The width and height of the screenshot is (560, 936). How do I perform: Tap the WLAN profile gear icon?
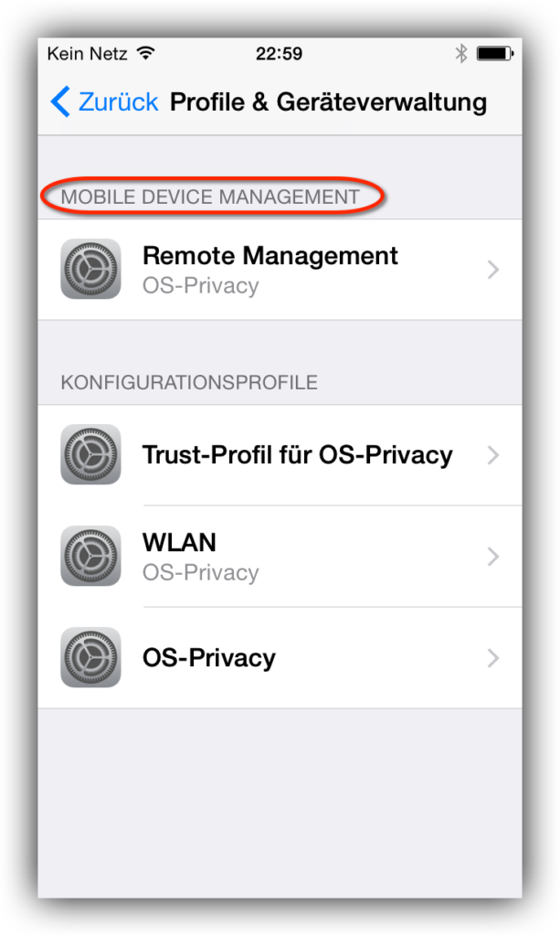point(90,557)
